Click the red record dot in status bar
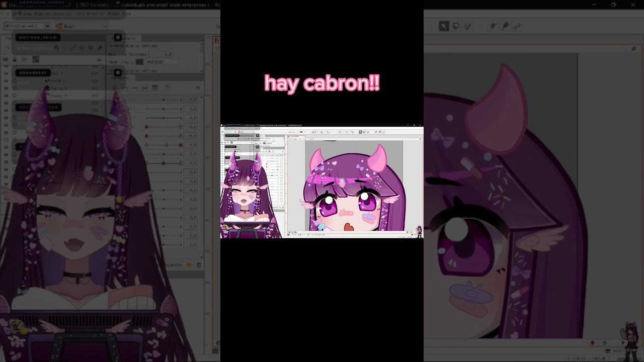Screen dimensions: 644x362 tap(592, 343)
